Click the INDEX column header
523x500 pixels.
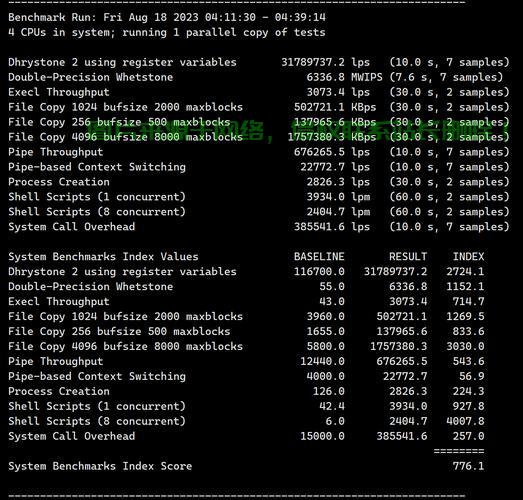pos(468,257)
